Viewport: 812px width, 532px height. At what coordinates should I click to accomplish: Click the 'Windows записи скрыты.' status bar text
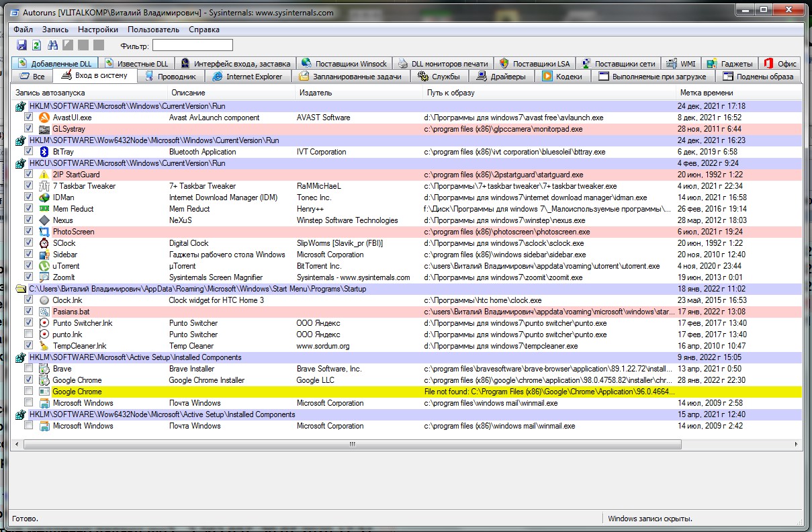(x=650, y=519)
